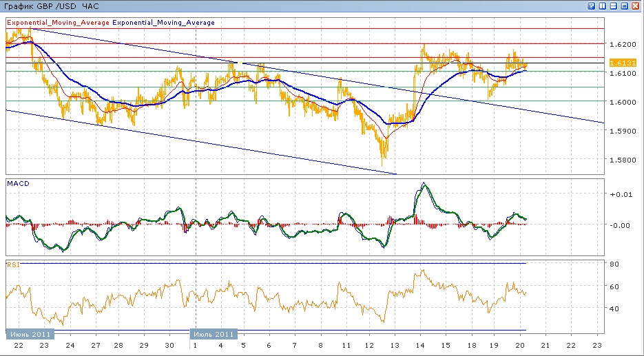Viewport: 644px width, 356px height.
Task: Click date 30 on the time axis
Action: click(x=170, y=346)
